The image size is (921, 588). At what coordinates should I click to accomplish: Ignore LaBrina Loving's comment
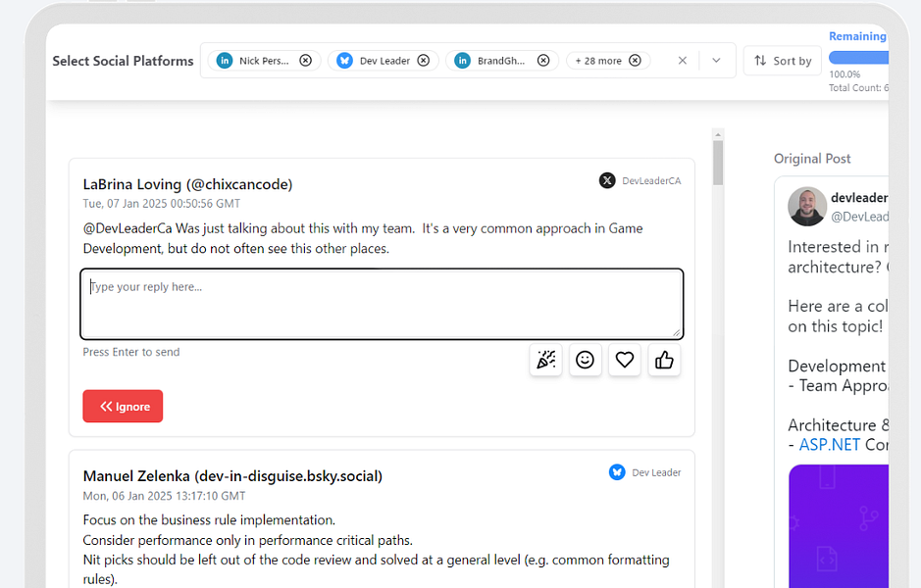123,406
